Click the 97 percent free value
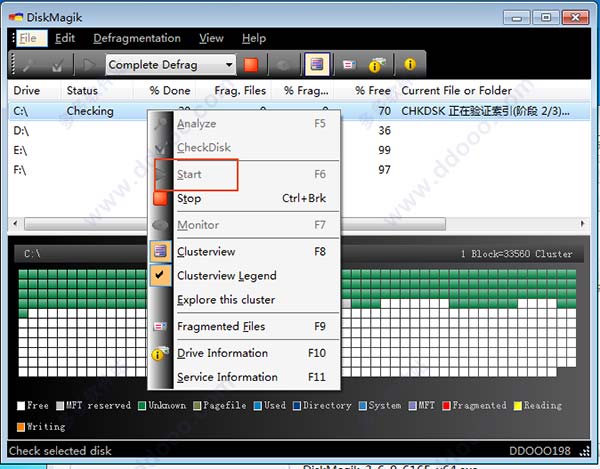Image resolution: width=600 pixels, height=469 pixels. (x=385, y=170)
